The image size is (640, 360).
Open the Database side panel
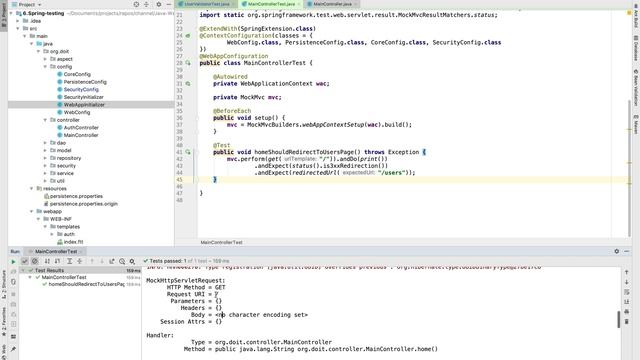(636, 48)
